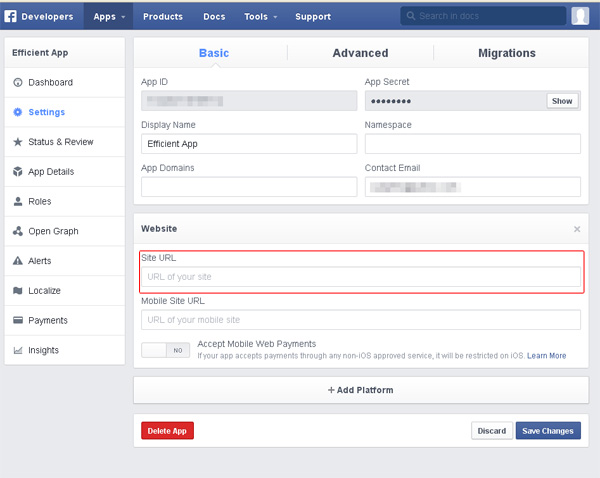Click the Mobile Site URL field
This screenshot has width=600, height=478.
coord(361,320)
